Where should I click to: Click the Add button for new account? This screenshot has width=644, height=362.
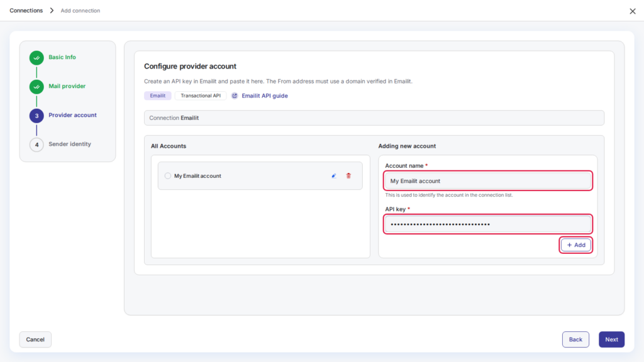[x=576, y=245]
